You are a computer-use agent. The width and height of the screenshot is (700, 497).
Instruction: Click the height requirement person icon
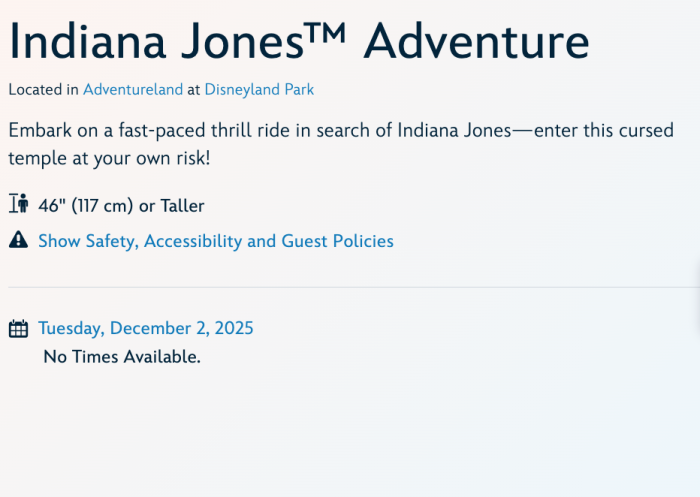tap(18, 205)
